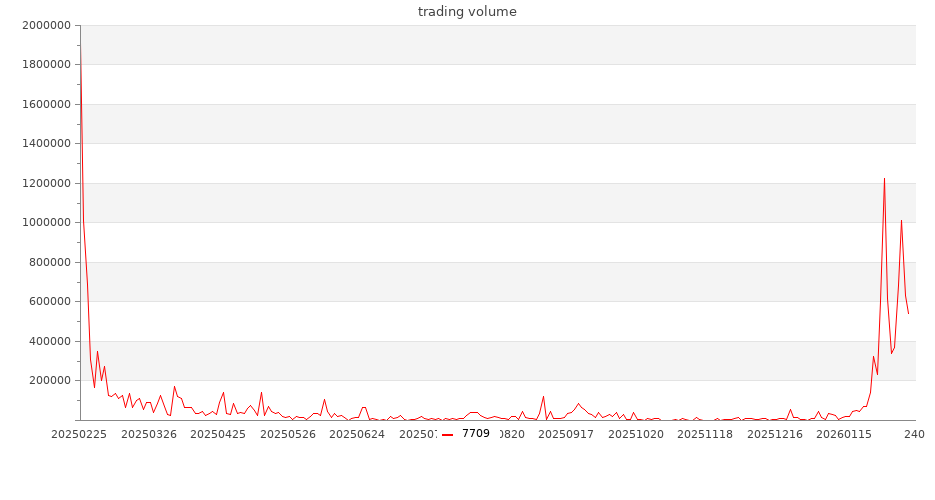Select the 20260115 x-axis date label
The width and height of the screenshot is (935, 500).
(x=845, y=435)
